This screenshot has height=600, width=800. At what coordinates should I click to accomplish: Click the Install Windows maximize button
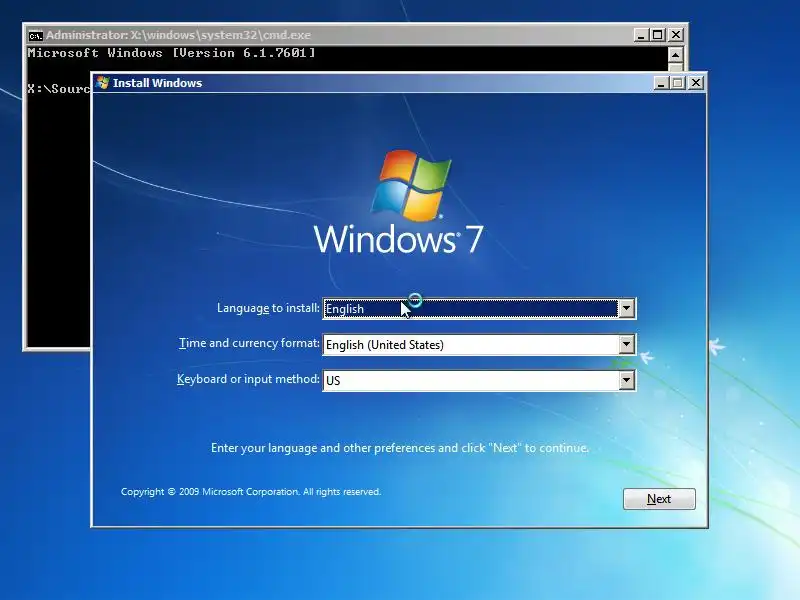click(678, 83)
